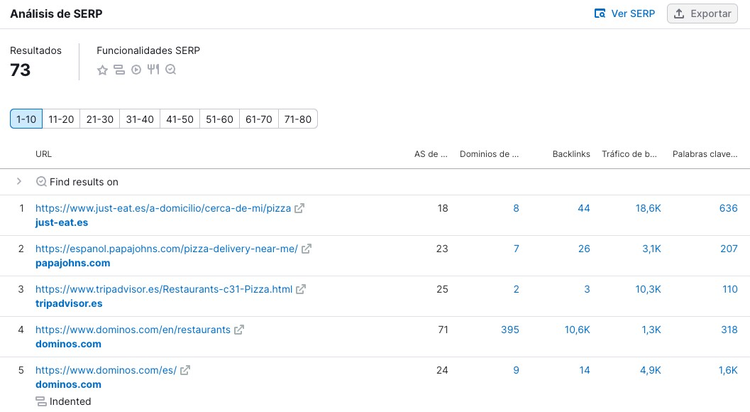This screenshot has height=412, width=750.
Task: Open the tripadvisor.es Restaurants URL link
Action: tap(164, 290)
